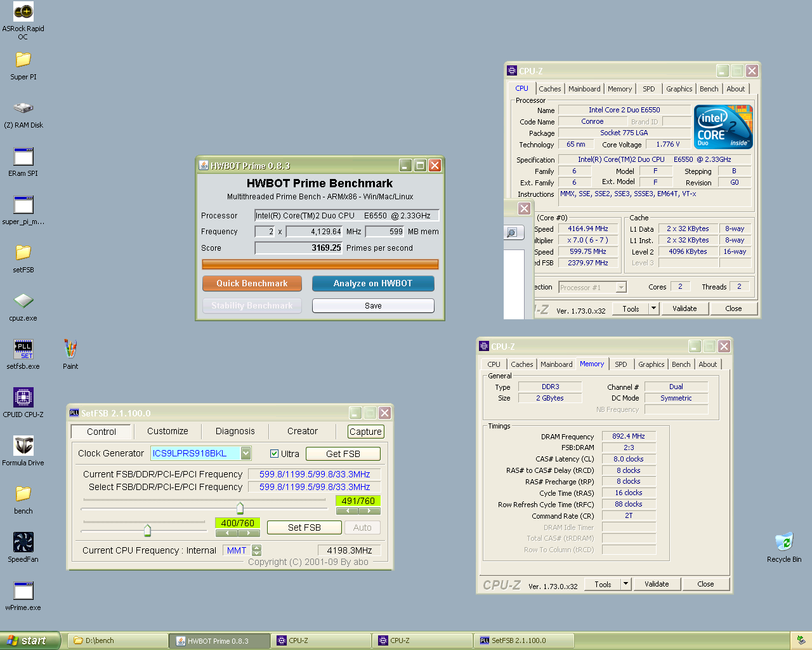This screenshot has width=812, height=650.
Task: Click the upper CPU-Z window title icon
Action: click(512, 71)
